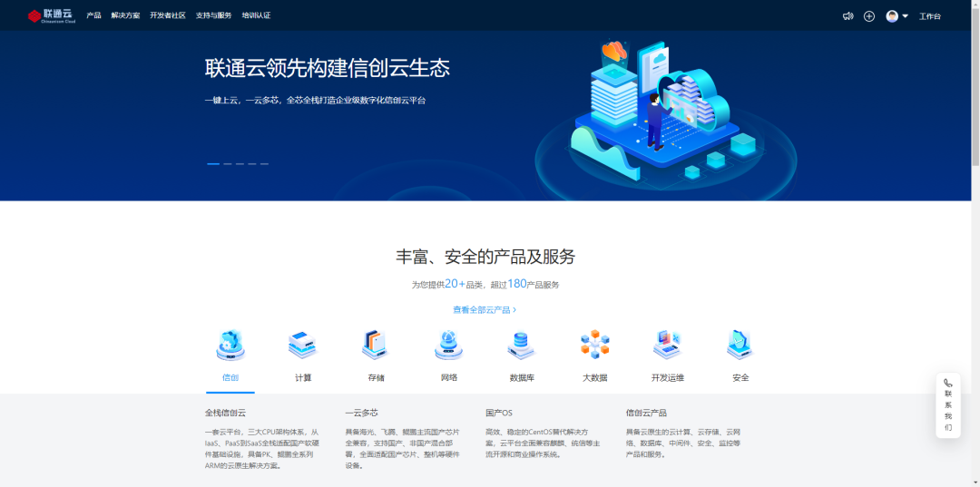The width and height of the screenshot is (980, 487).
Task: Open the user avatar icon
Action: (892, 16)
